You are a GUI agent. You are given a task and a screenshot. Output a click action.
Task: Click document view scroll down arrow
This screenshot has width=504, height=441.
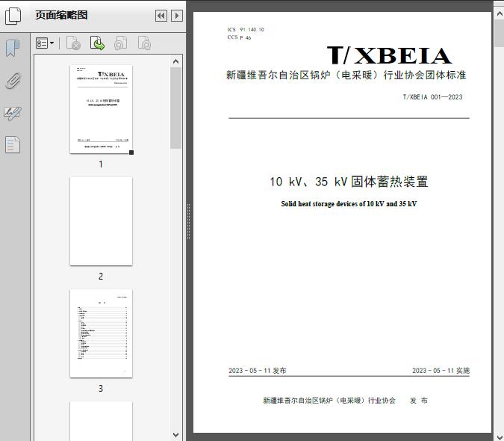500,437
